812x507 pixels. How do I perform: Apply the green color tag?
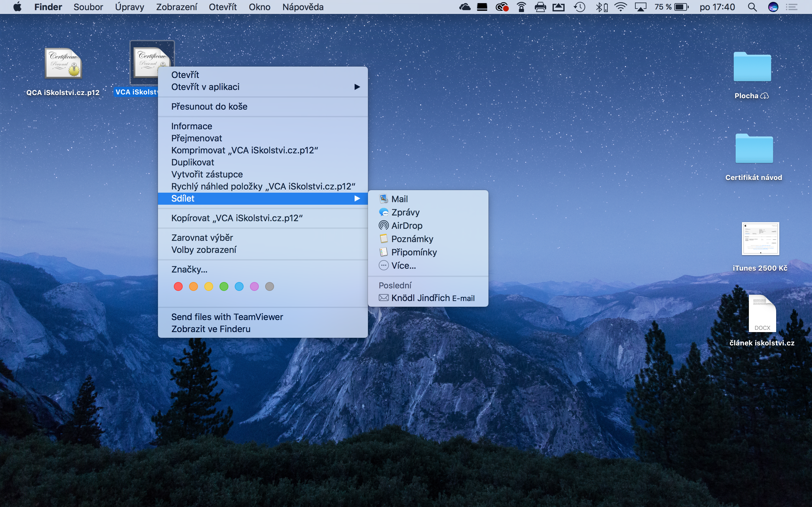pos(224,286)
